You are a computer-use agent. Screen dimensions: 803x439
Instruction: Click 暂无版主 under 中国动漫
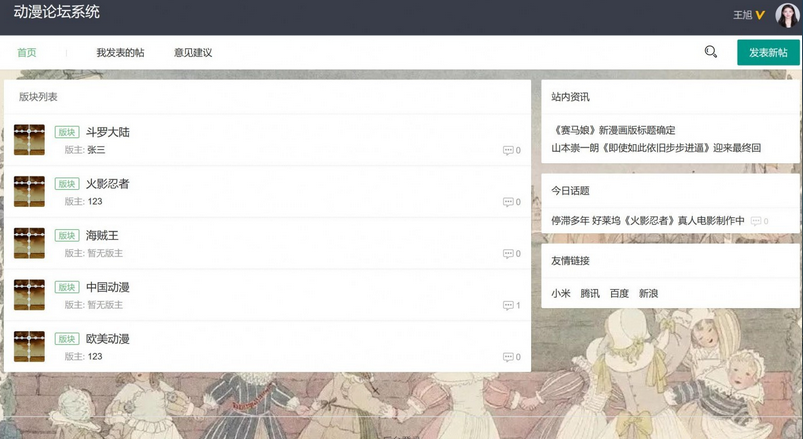pyautogui.click(x=105, y=305)
